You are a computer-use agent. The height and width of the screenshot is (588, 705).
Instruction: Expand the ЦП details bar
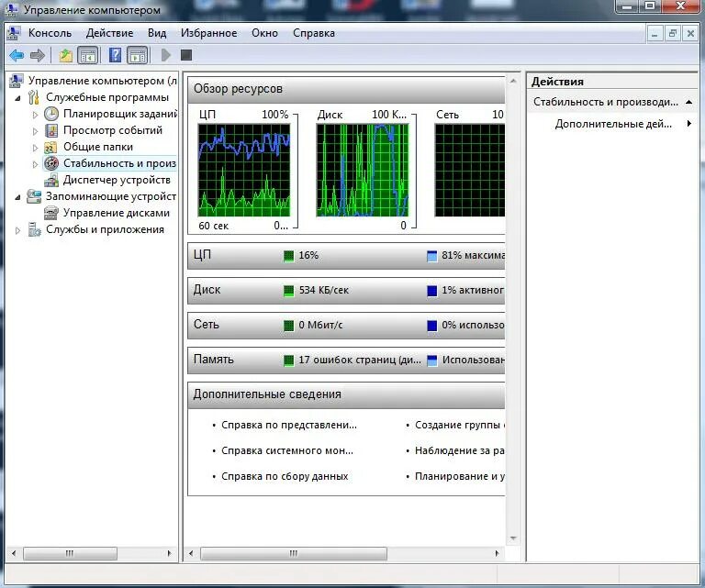[x=346, y=256]
